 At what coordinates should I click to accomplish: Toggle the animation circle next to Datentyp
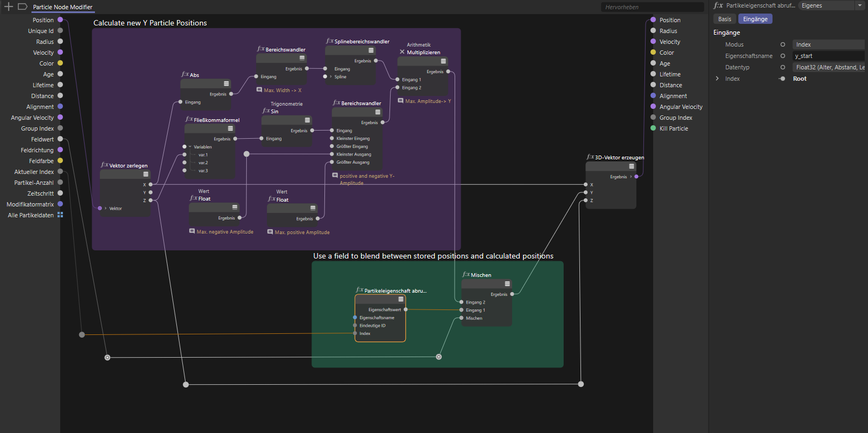pyautogui.click(x=782, y=67)
